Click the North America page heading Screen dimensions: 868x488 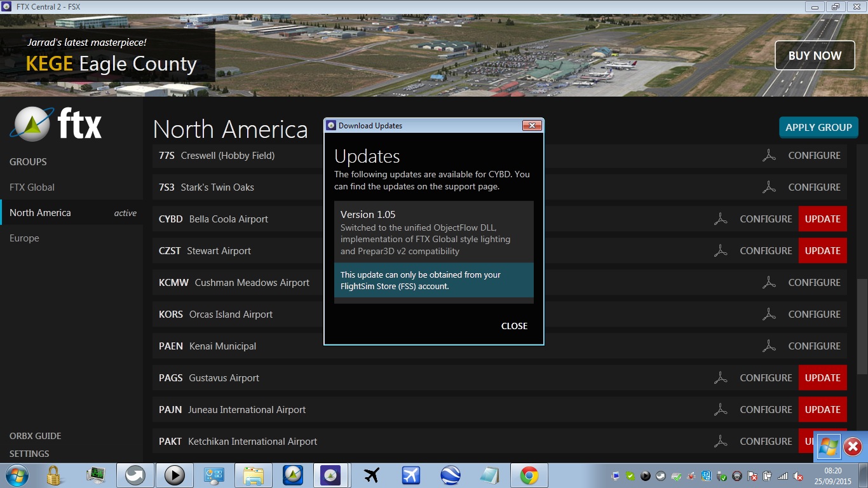231,129
